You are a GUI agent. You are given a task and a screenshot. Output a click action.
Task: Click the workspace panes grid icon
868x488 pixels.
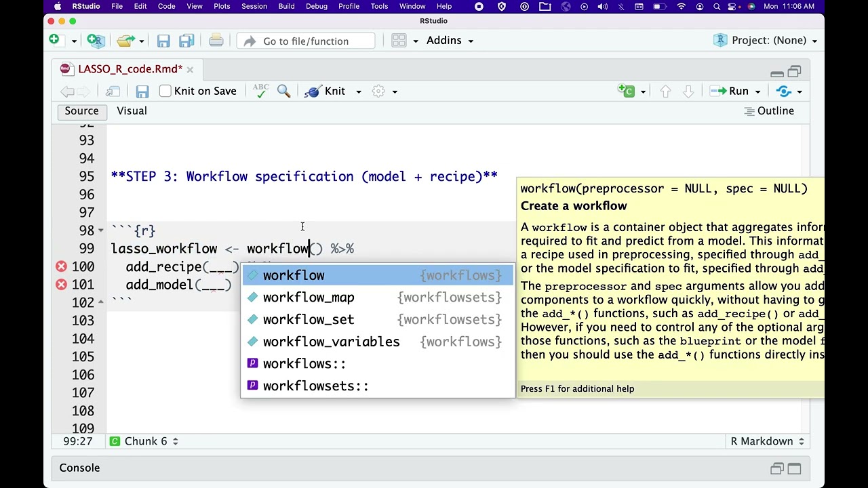(x=399, y=41)
